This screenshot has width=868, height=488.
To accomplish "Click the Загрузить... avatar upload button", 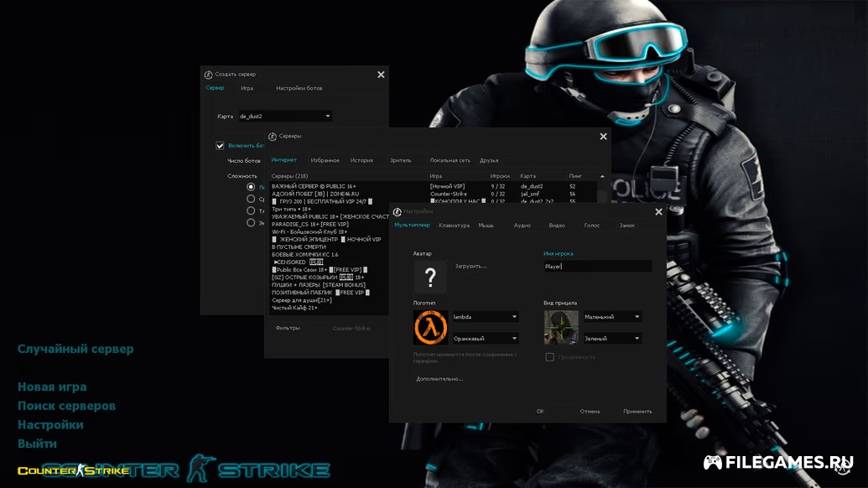I will pos(470,266).
